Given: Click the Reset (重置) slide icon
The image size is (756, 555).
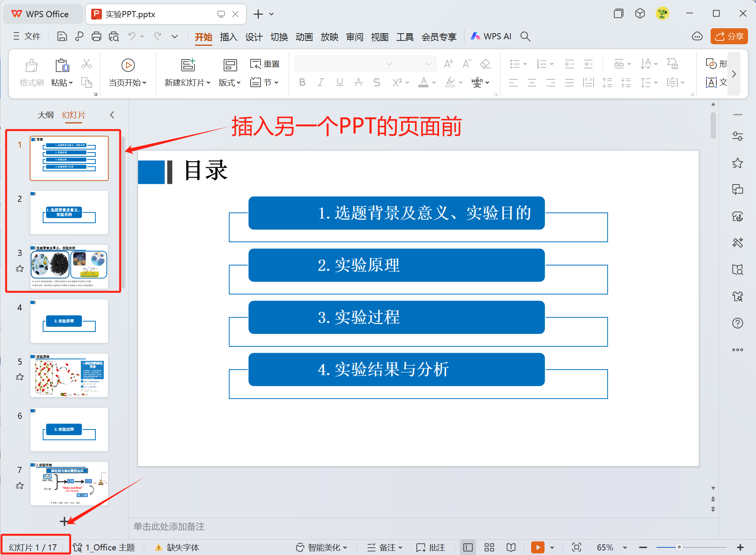Looking at the screenshot, I should pos(264,64).
